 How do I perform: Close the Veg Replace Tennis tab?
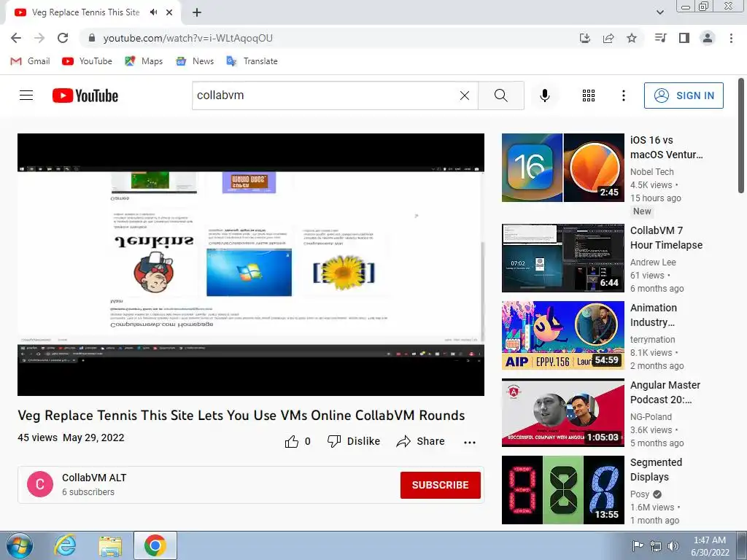[x=169, y=13]
